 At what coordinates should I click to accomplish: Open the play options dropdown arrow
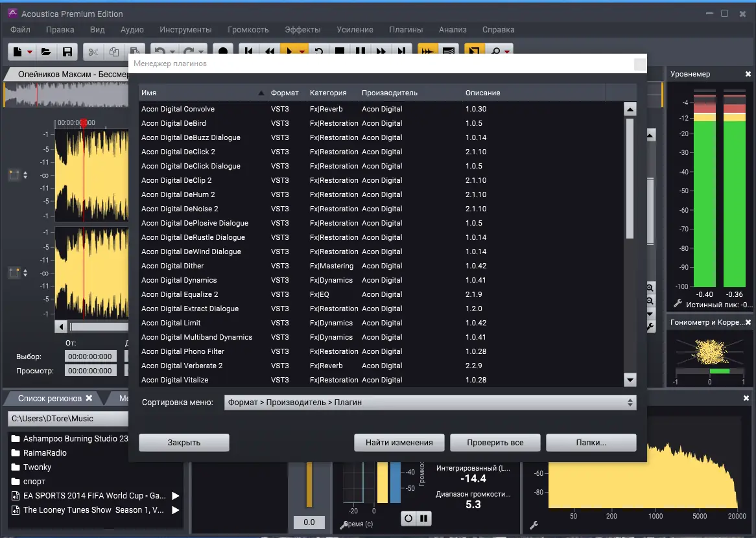pyautogui.click(x=302, y=52)
